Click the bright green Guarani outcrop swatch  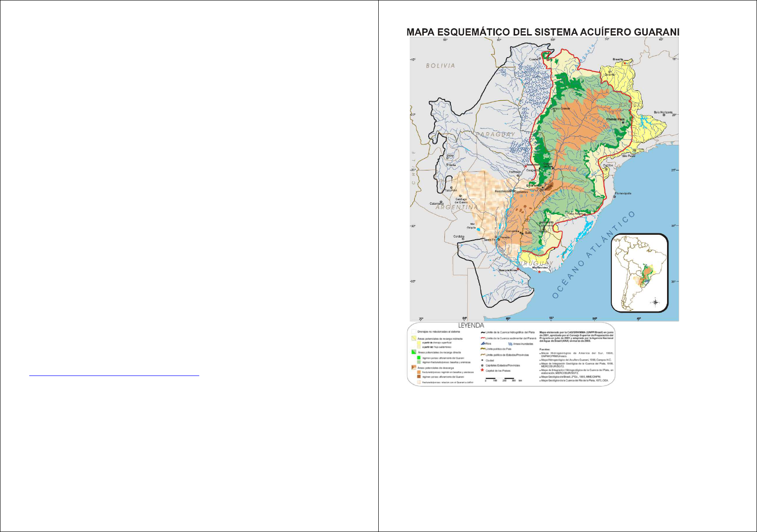pos(419,358)
